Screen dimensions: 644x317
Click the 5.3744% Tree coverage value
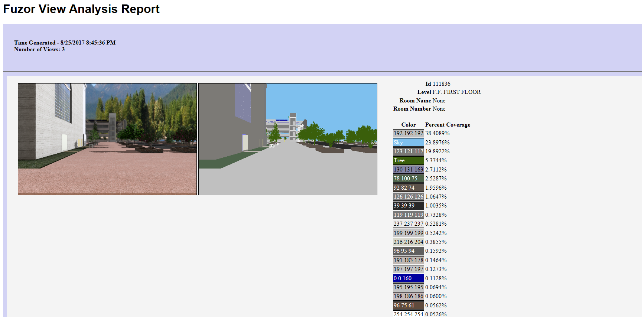(436, 160)
